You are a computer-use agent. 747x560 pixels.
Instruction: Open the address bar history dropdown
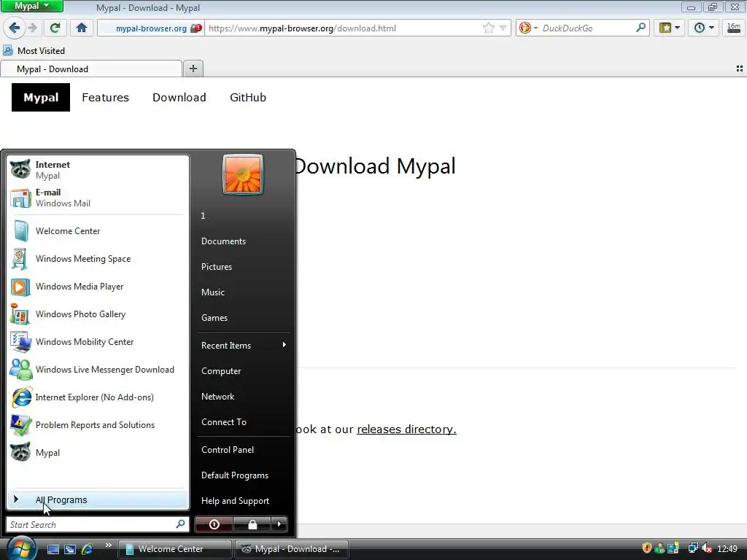point(503,28)
